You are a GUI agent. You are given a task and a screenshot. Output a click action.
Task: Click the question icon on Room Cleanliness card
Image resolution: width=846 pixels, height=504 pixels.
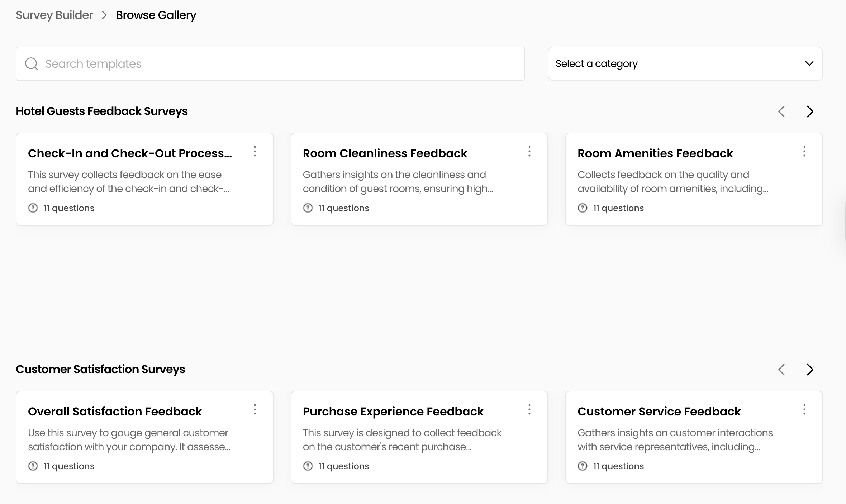click(308, 208)
